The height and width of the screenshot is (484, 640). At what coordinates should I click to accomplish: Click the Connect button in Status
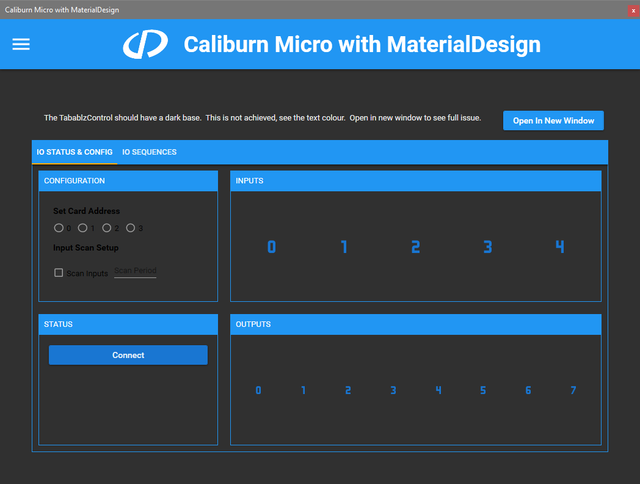point(128,355)
